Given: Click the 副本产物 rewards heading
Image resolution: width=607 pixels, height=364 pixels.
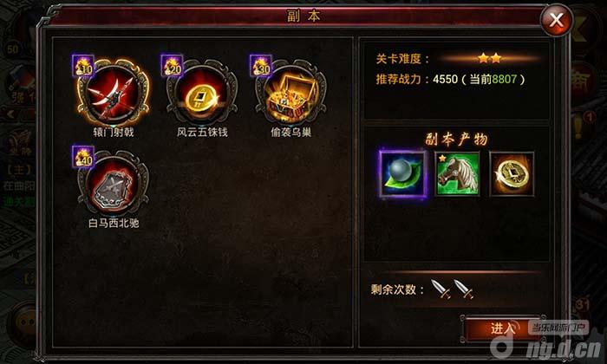Looking at the screenshot, I should tap(457, 140).
